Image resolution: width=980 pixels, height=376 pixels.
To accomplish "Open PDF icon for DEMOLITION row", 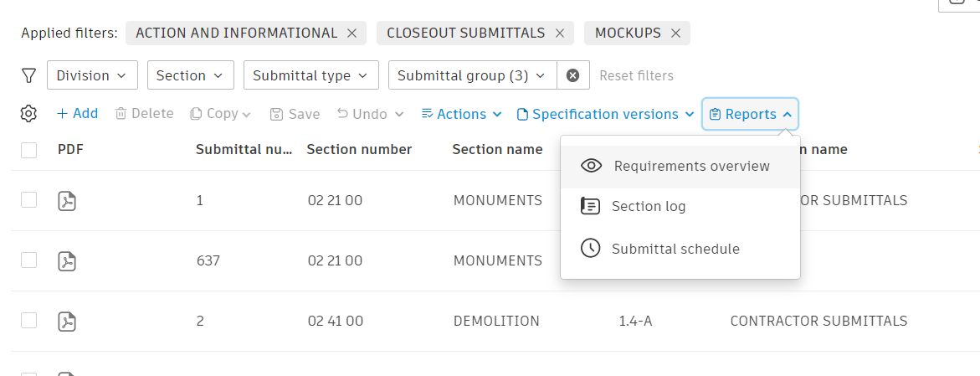I will pos(67,321).
